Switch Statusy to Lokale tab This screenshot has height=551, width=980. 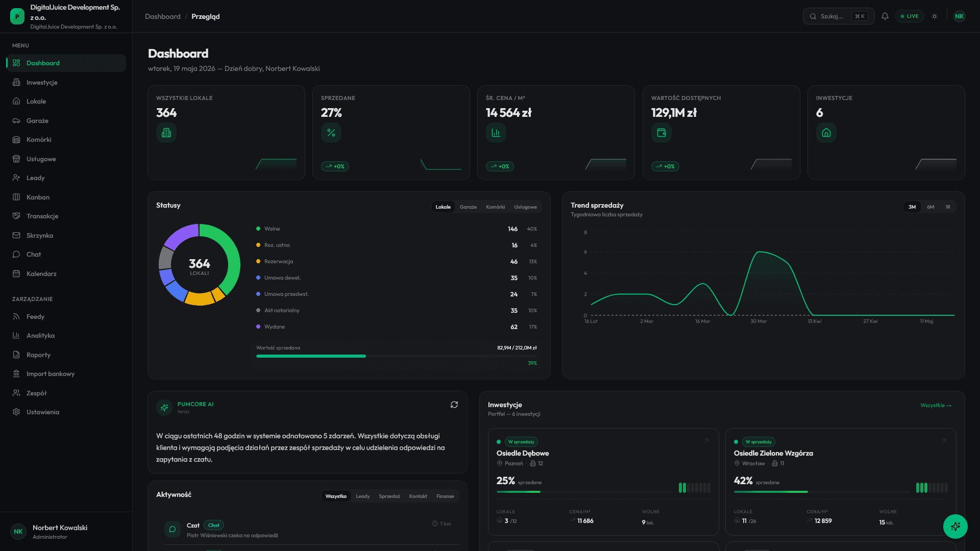(x=443, y=207)
